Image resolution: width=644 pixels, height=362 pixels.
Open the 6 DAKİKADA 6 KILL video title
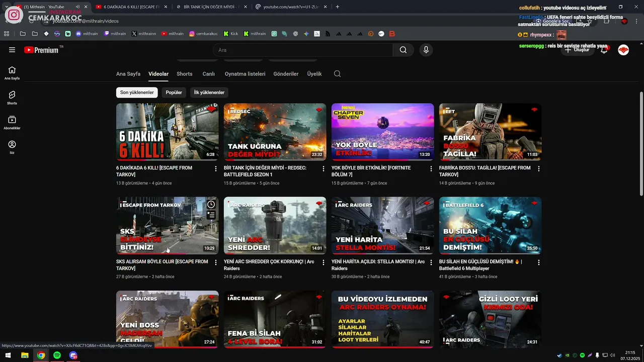(154, 171)
